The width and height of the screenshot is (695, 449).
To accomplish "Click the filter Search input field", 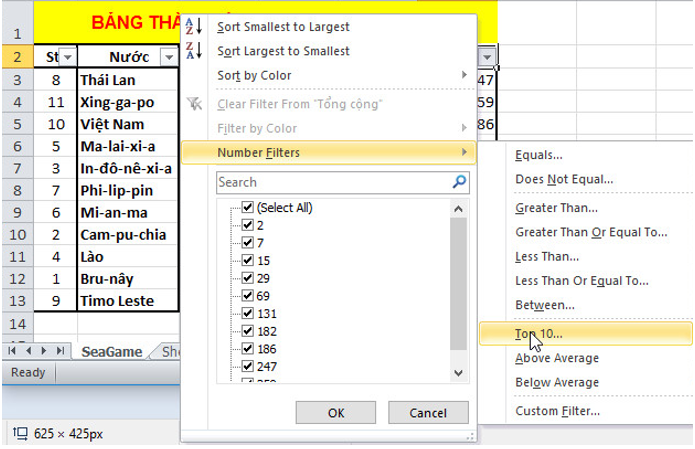I will [x=343, y=182].
